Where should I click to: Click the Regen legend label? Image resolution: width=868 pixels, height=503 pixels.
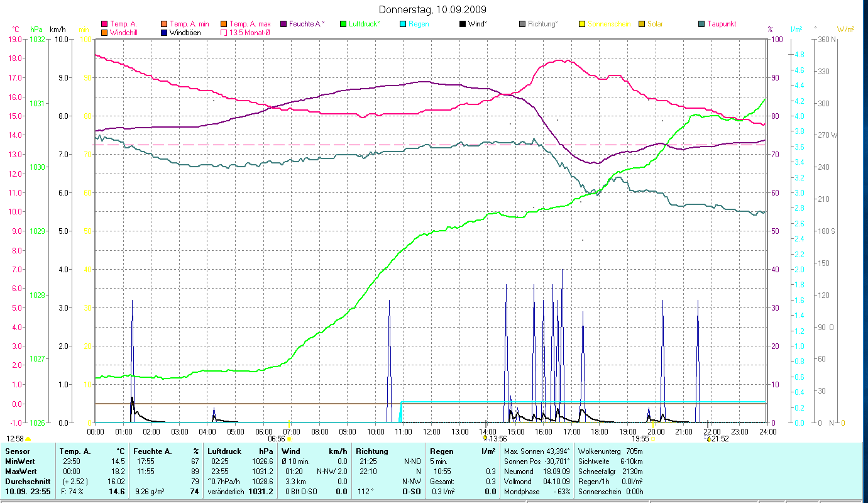419,24
